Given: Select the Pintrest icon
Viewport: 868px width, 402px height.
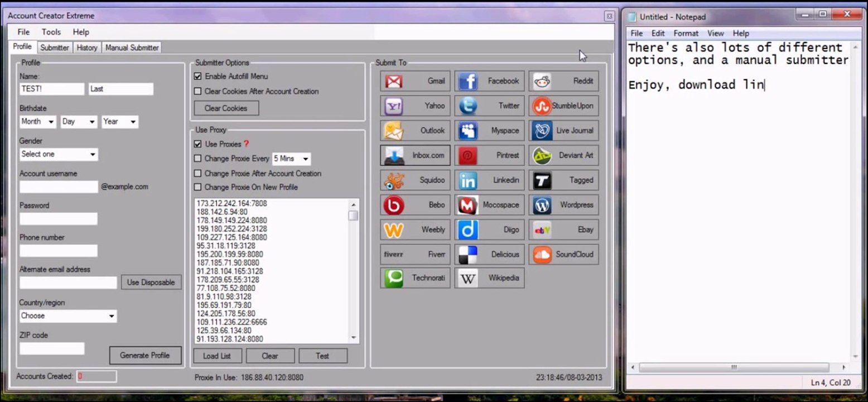Looking at the screenshot, I should click(467, 155).
